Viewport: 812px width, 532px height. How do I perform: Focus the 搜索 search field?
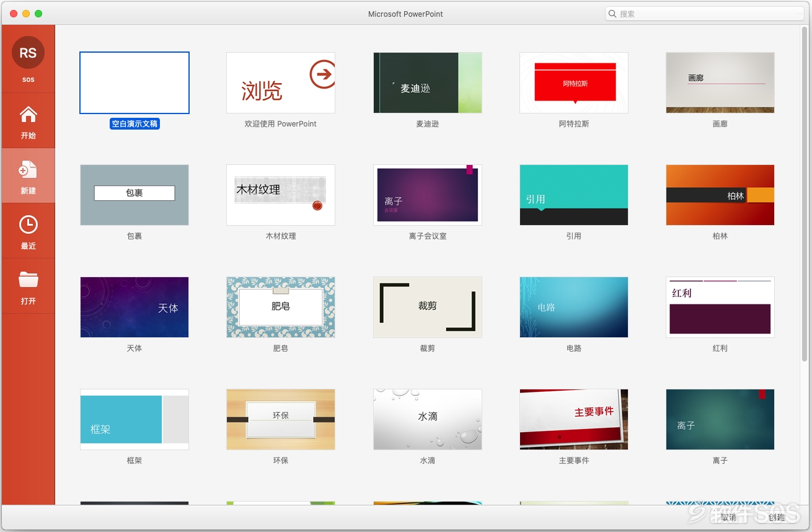coord(705,14)
